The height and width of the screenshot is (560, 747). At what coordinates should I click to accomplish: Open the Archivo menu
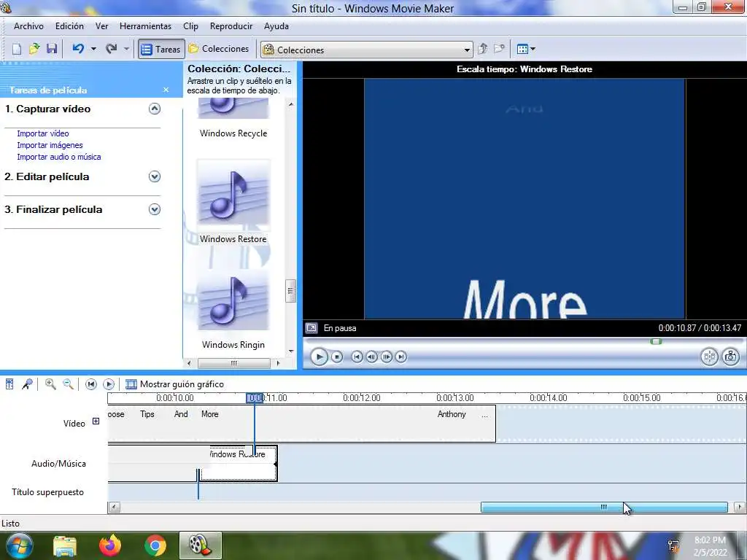tap(28, 26)
